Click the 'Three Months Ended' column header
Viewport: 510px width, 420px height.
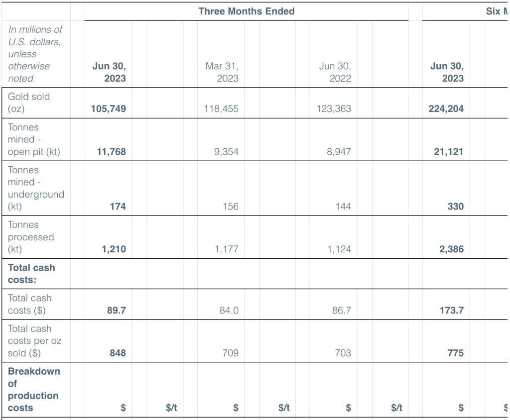pos(247,11)
